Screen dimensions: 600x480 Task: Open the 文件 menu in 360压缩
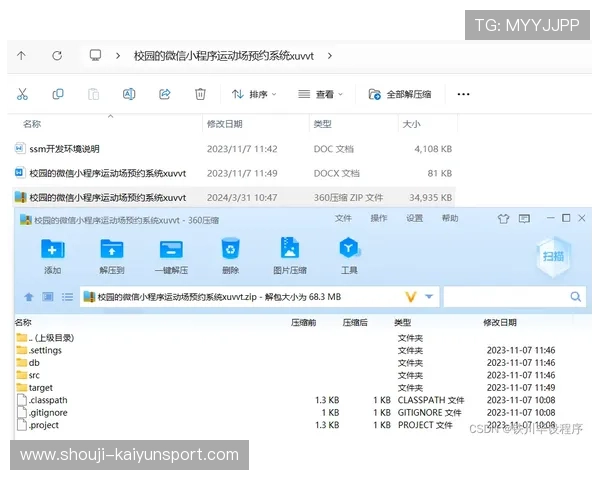(x=343, y=218)
